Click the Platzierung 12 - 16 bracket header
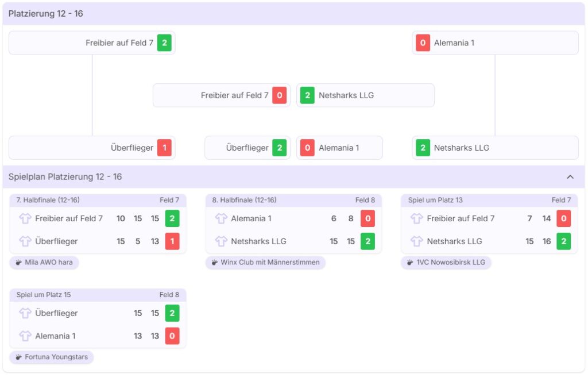Screen dimensions: 588x377 pos(46,13)
